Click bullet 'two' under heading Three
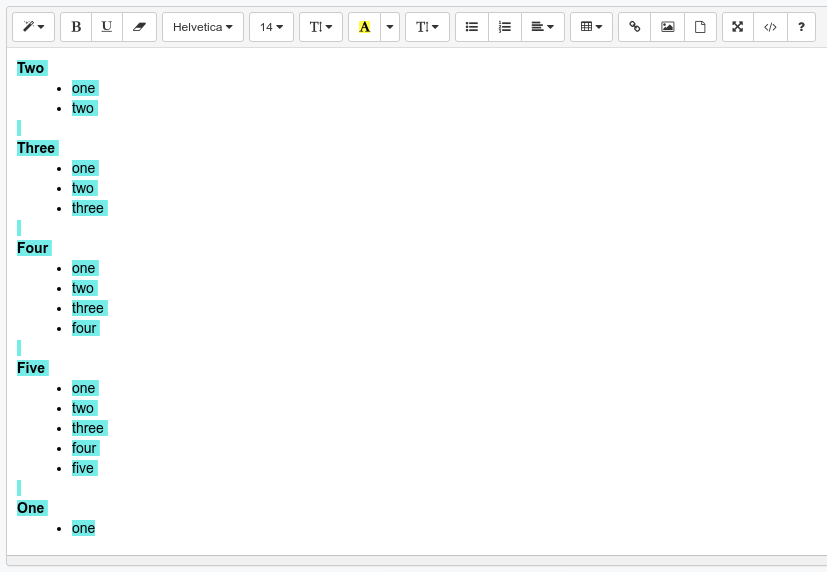The image size is (827, 572). 83,188
